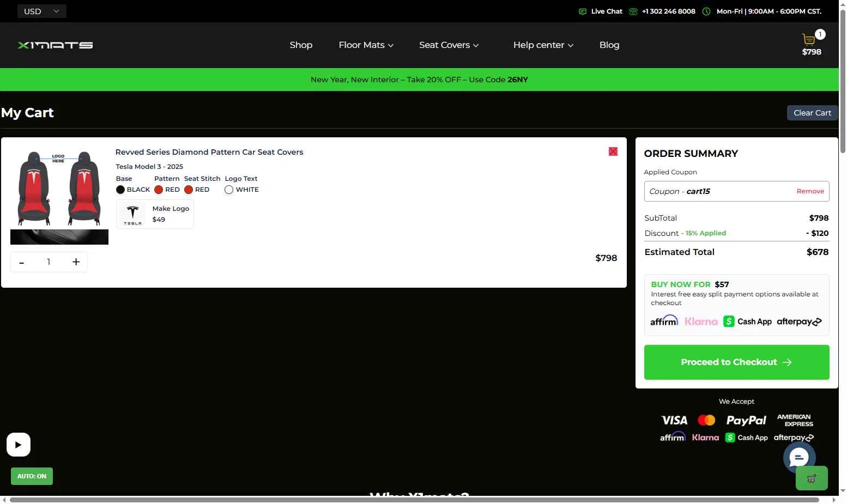Click the business hours clock icon
Screen dimensions: 847x504
click(706, 11)
